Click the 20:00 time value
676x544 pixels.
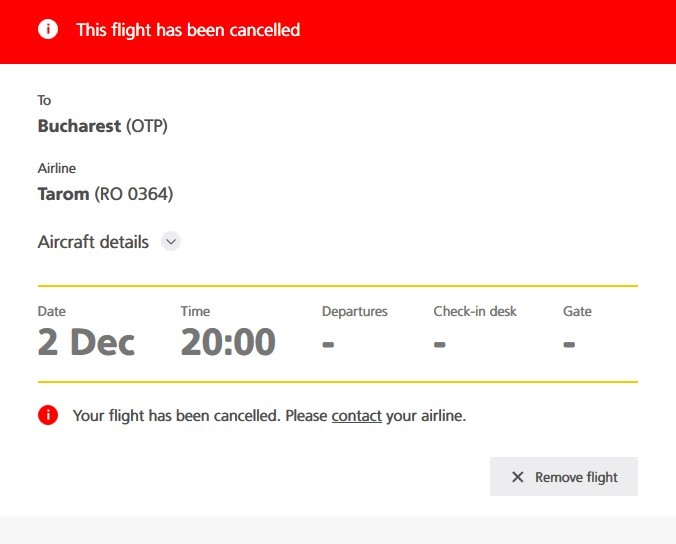tap(228, 342)
